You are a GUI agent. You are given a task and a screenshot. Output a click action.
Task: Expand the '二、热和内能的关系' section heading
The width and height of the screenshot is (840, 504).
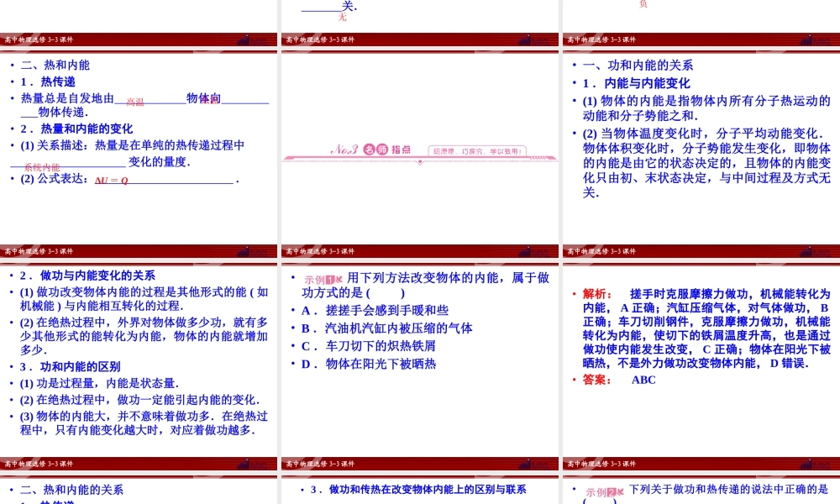coord(73,490)
